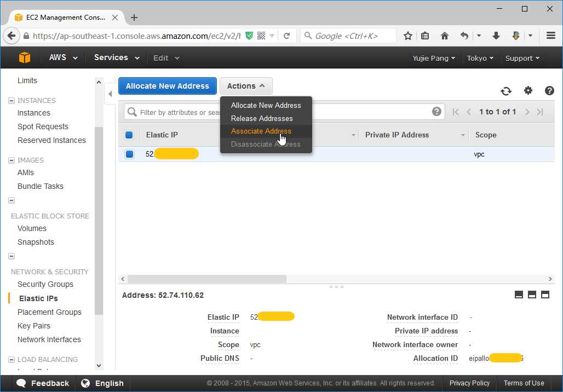The height and width of the screenshot is (392, 563).
Task: Go to previous results page
Action: point(469,112)
